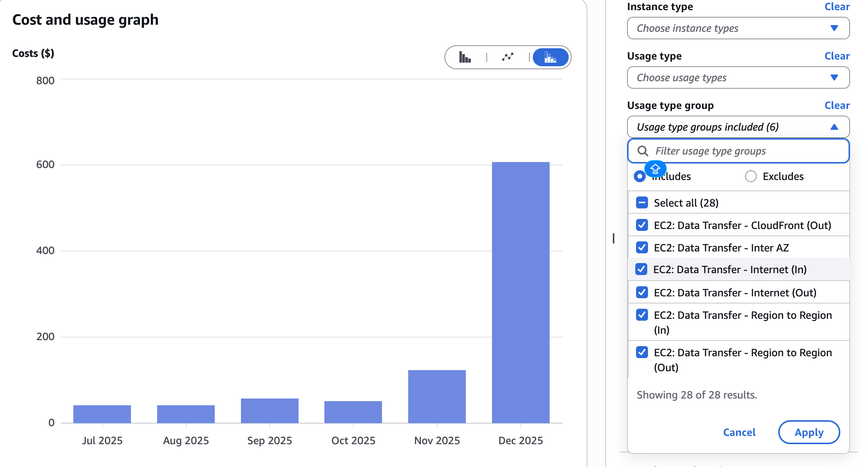Viewport: 868px width, 467px height.
Task: Click the blue upload arrow badge icon
Action: point(655,169)
